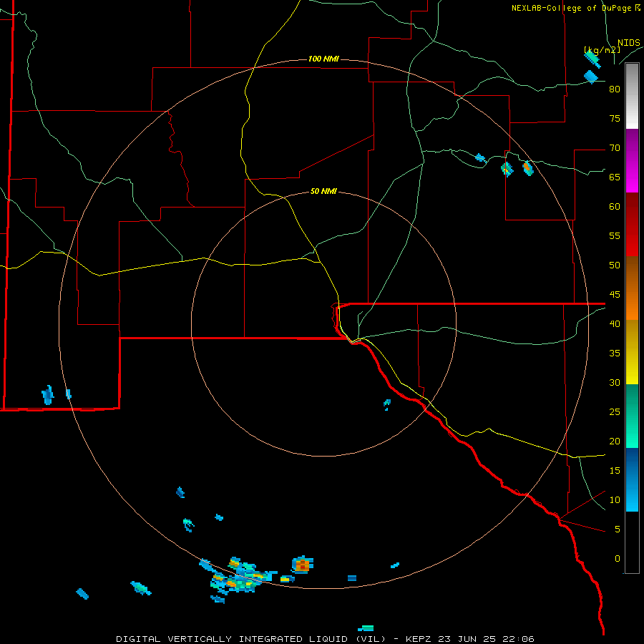Click the 50 value on the color scale
The height and width of the screenshot is (644, 644).
(615, 265)
